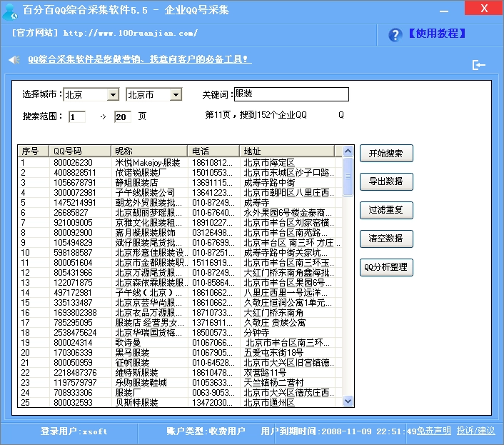Click the 过滤重复 filter duplicates button
Screen dimensions: 504x445
click(386, 210)
